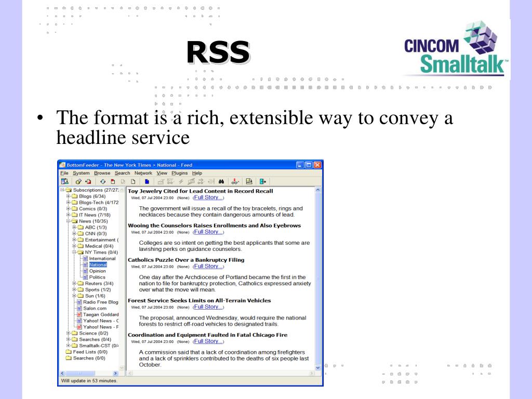
Task: Open Full Story for Wooing the Counselors
Action: (208, 232)
